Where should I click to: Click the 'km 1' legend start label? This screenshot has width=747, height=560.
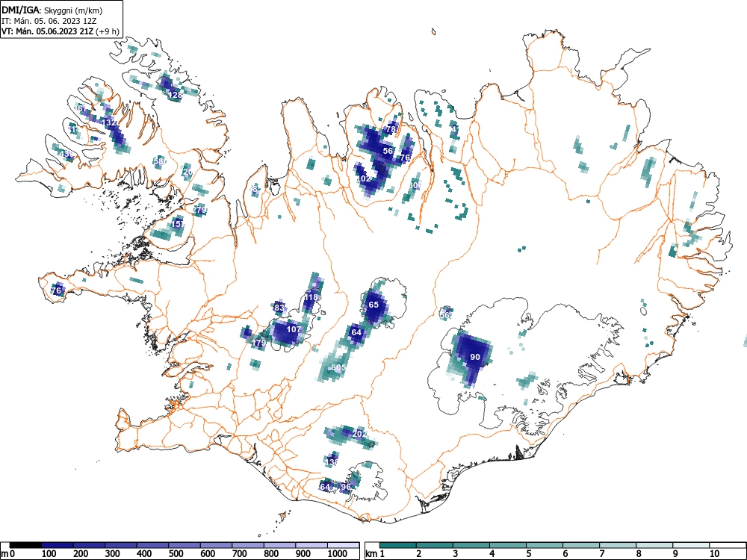coord(376,554)
